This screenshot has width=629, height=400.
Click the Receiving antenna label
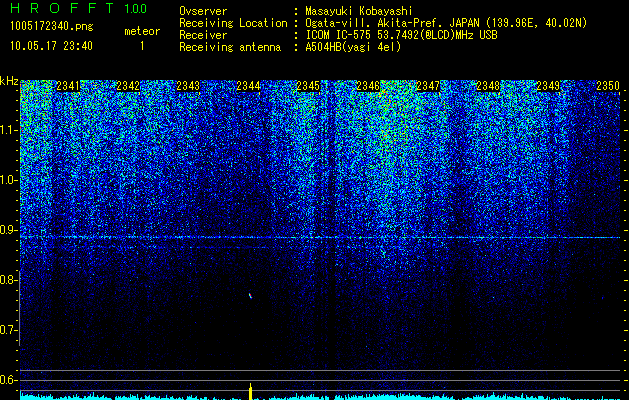tap(230, 47)
